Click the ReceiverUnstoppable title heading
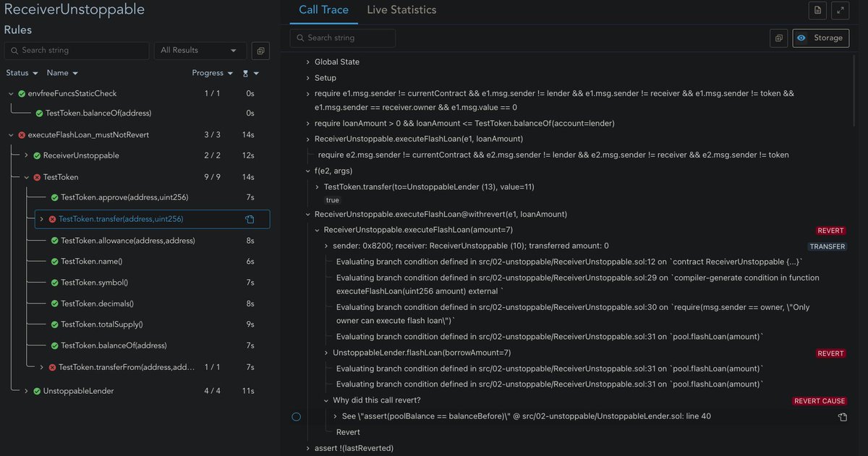Viewport: 868px width, 456px height. point(75,10)
